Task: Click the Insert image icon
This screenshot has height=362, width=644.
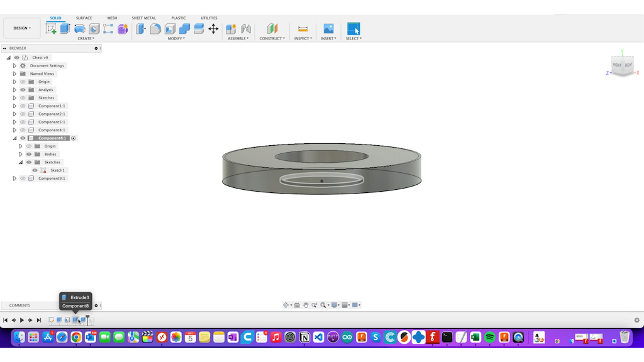Action: [328, 29]
